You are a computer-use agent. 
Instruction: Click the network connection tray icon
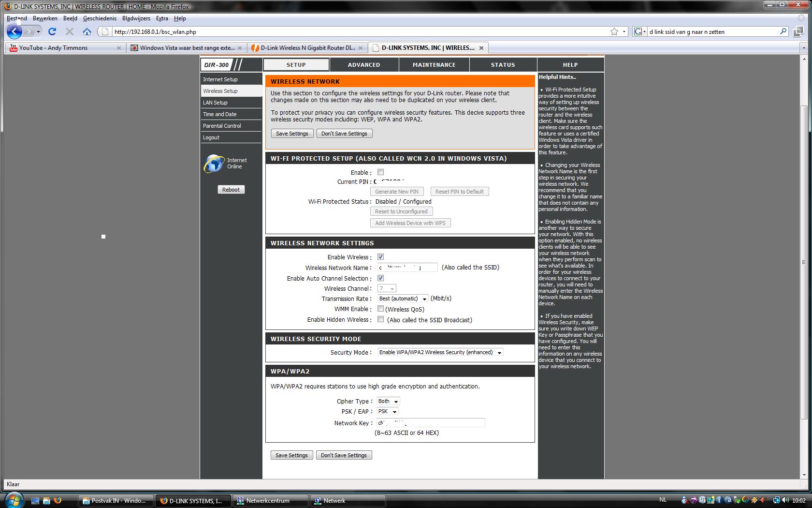coord(776,500)
